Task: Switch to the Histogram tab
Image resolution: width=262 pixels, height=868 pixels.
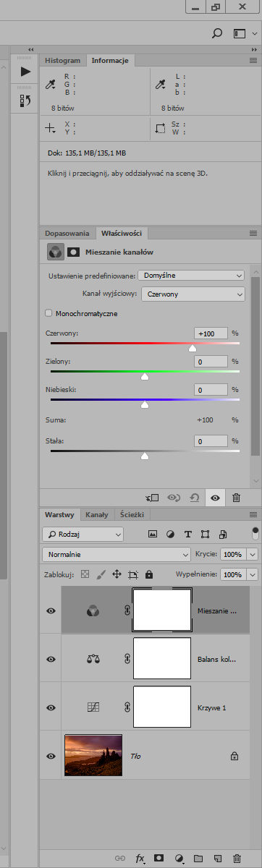Action: click(62, 61)
